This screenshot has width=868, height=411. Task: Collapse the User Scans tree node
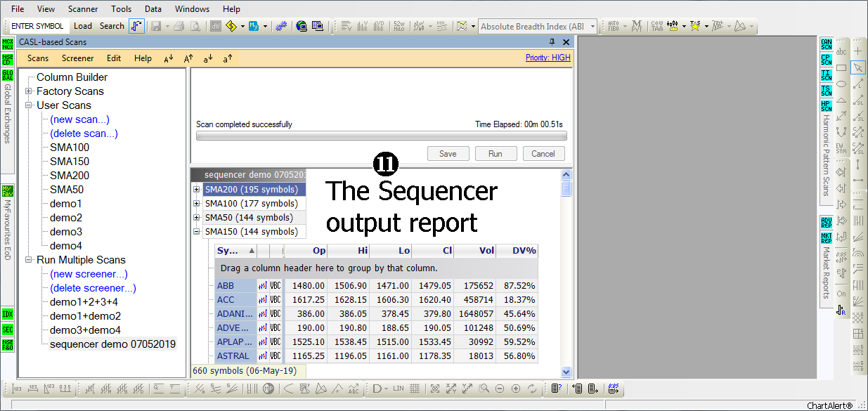[x=29, y=105]
